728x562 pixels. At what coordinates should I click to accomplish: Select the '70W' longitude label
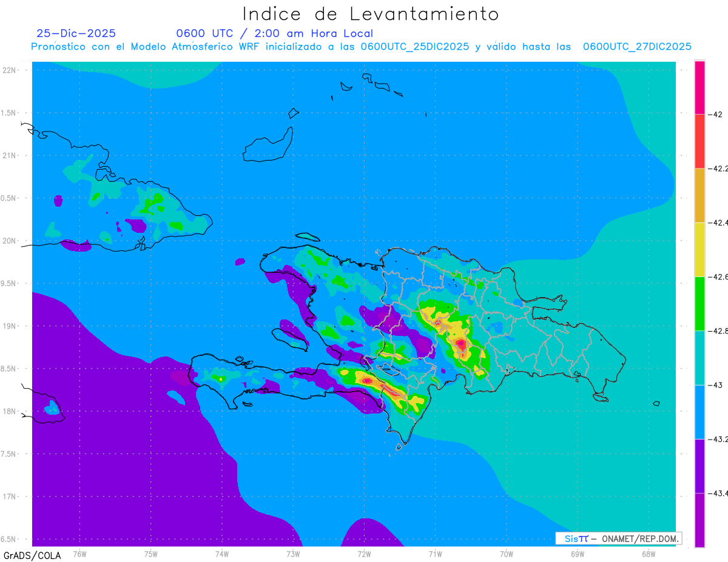(x=507, y=554)
